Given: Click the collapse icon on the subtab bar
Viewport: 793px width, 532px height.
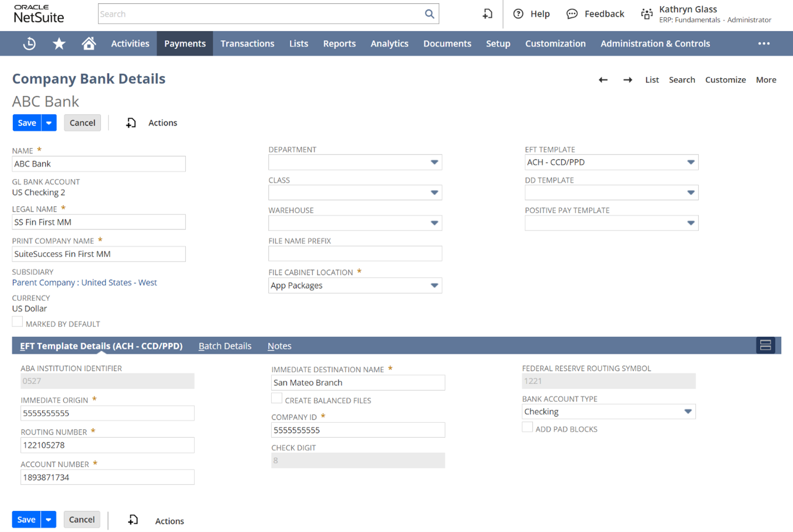Looking at the screenshot, I should click(x=765, y=345).
